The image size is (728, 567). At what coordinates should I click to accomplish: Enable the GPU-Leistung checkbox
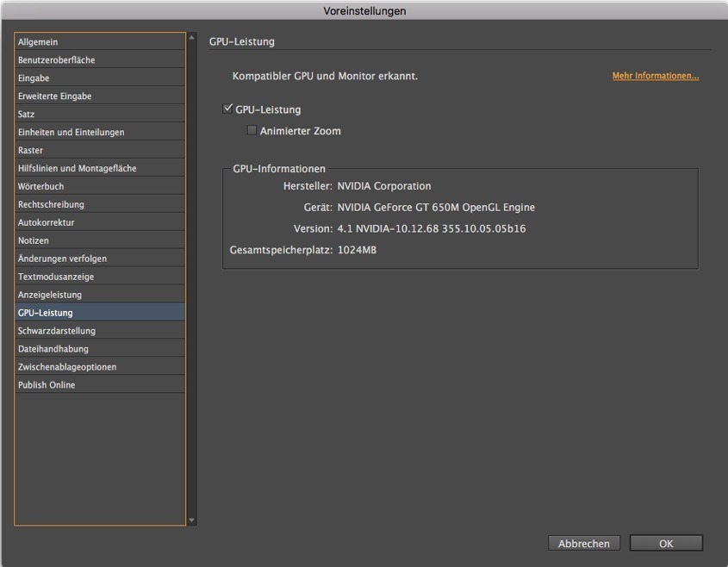coord(227,109)
